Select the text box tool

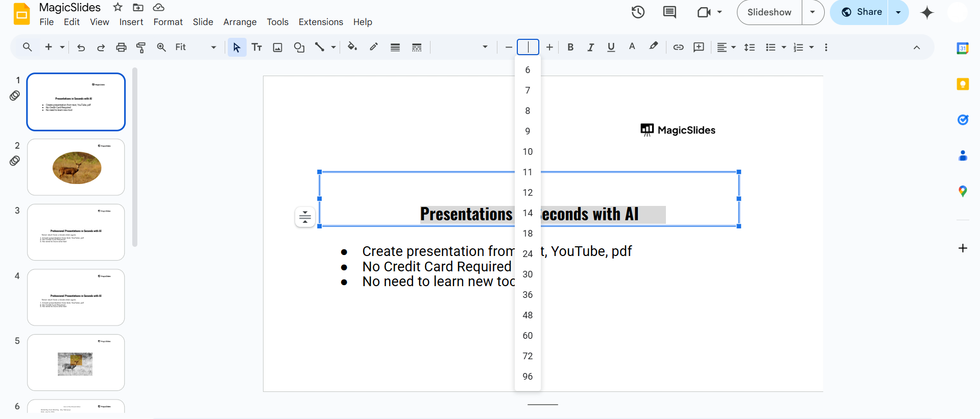coord(257,48)
